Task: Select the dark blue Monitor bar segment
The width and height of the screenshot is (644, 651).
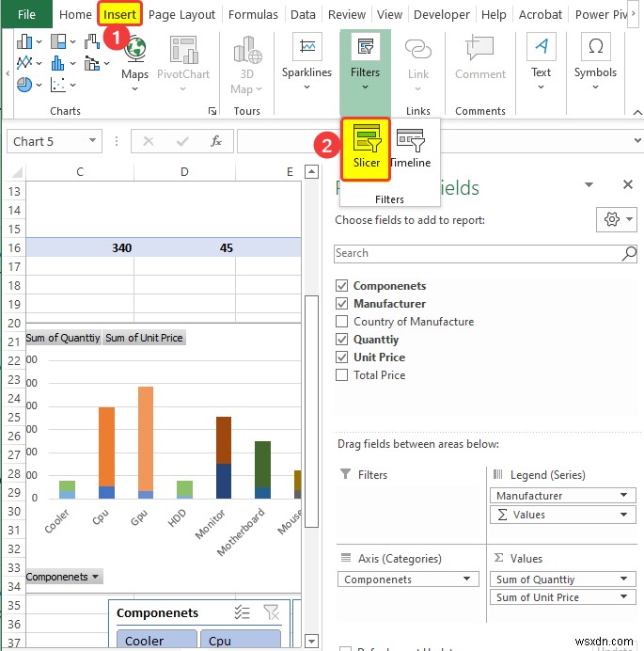Action: click(x=224, y=481)
